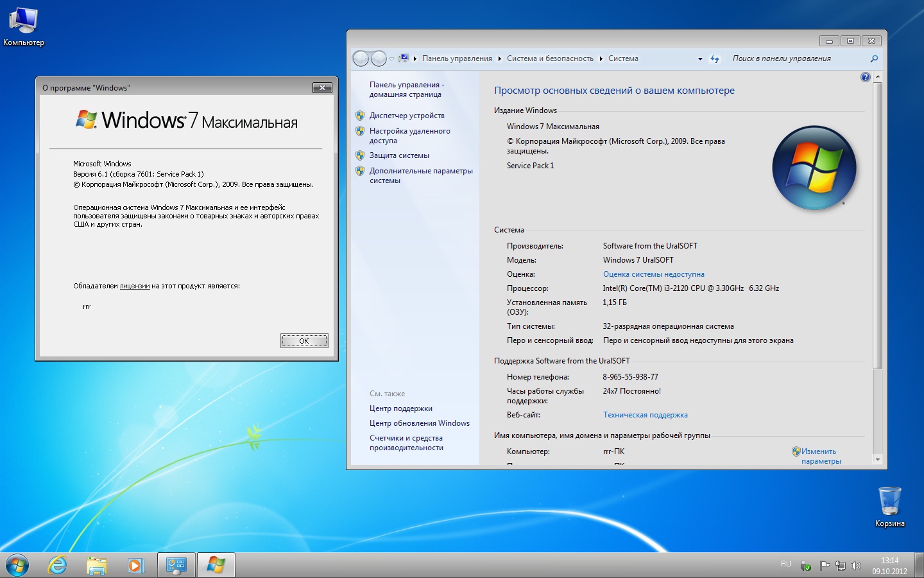Click the 1,15 ГБ memory value

pos(614,302)
